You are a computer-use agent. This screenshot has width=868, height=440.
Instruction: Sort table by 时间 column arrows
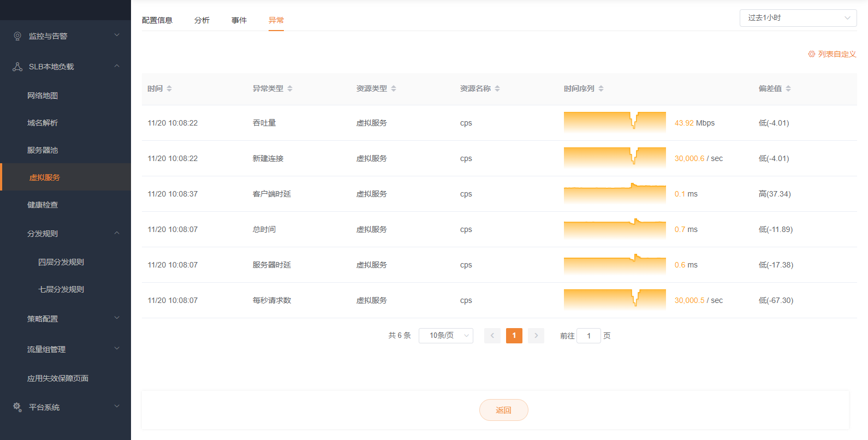pyautogui.click(x=169, y=88)
